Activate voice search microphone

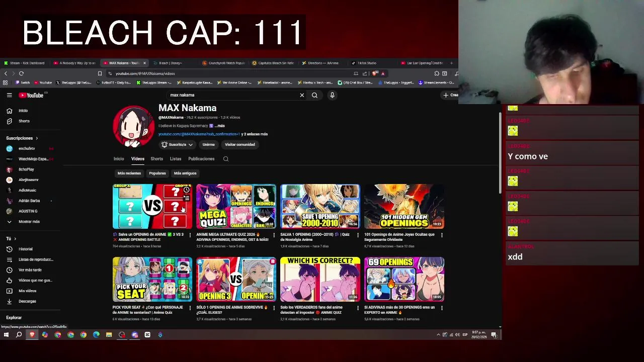(332, 95)
